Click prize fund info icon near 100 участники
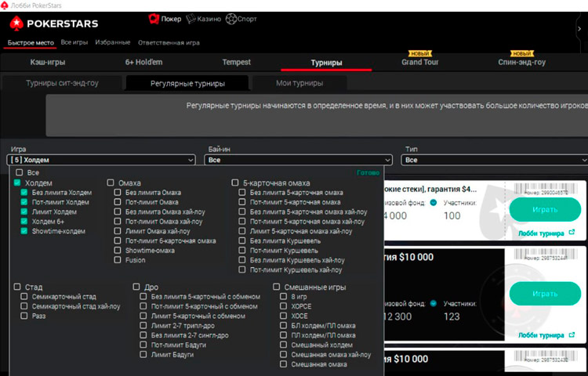Image resolution: width=588 pixels, height=376 pixels. tap(434, 203)
